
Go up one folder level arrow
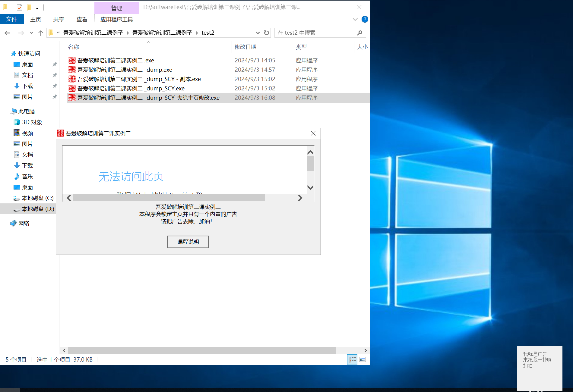(x=41, y=33)
